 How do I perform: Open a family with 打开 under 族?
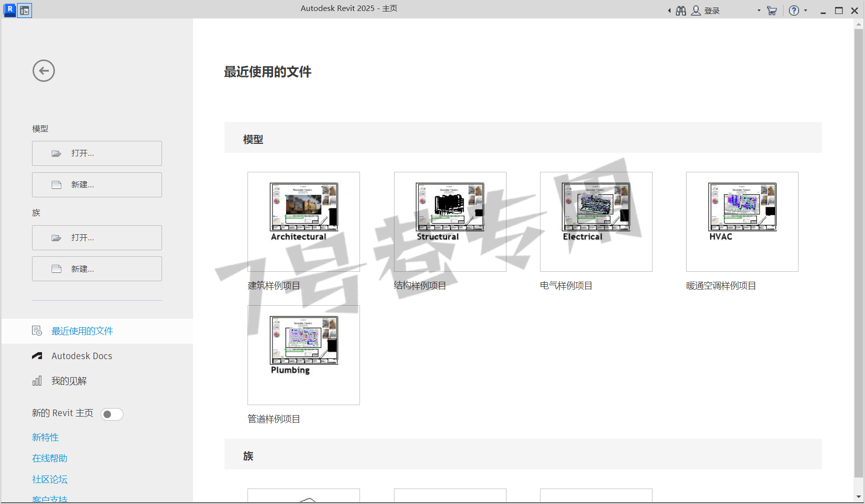[x=97, y=238]
